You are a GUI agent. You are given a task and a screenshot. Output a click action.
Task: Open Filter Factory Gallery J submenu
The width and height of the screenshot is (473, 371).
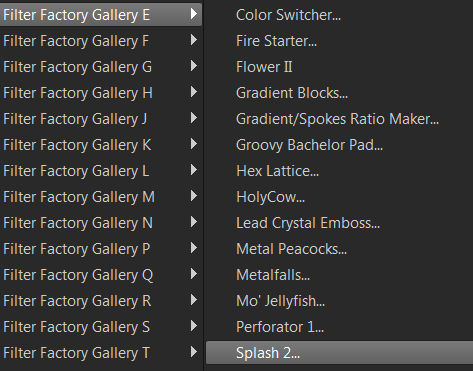tap(101, 119)
